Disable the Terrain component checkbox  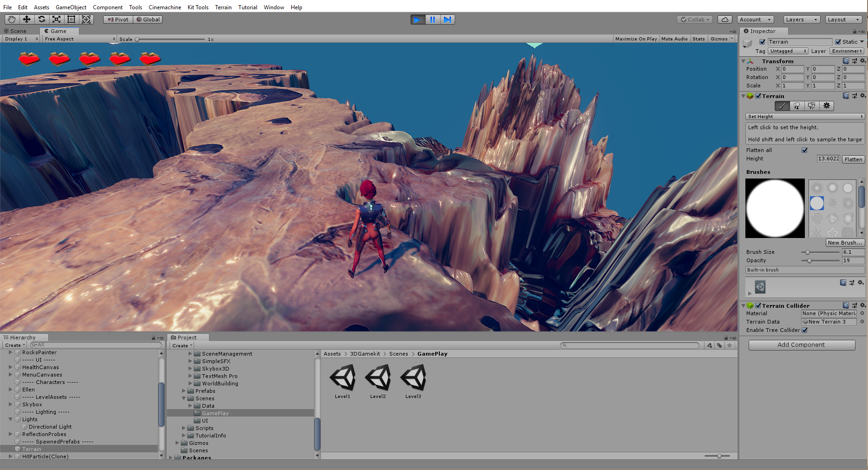pyautogui.click(x=758, y=96)
